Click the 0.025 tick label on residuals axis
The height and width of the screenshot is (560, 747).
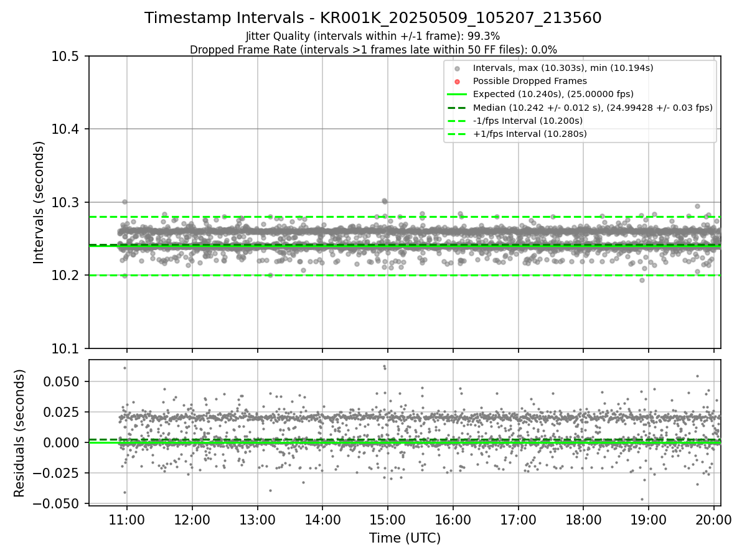(62, 412)
